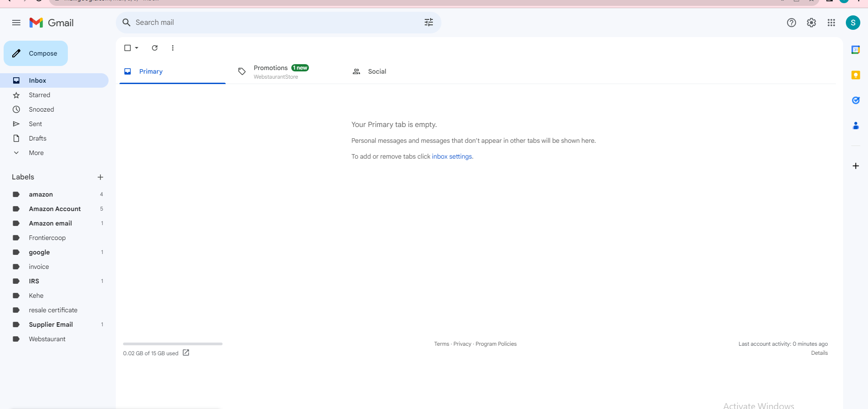
Task: Open the Support help icon
Action: pos(792,23)
